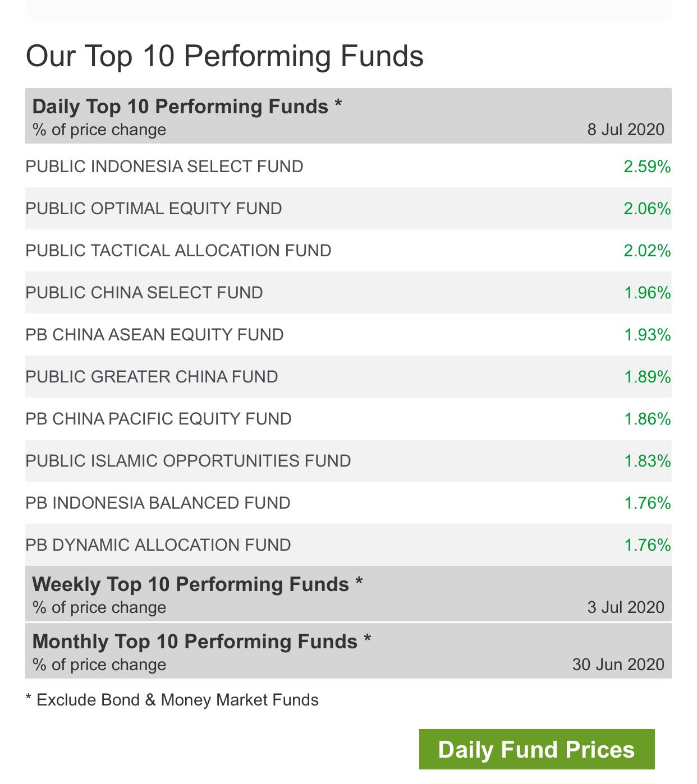Image resolution: width=697 pixels, height=784 pixels.
Task: Select Public Indonesia Select Fund row
Action: click(x=348, y=167)
